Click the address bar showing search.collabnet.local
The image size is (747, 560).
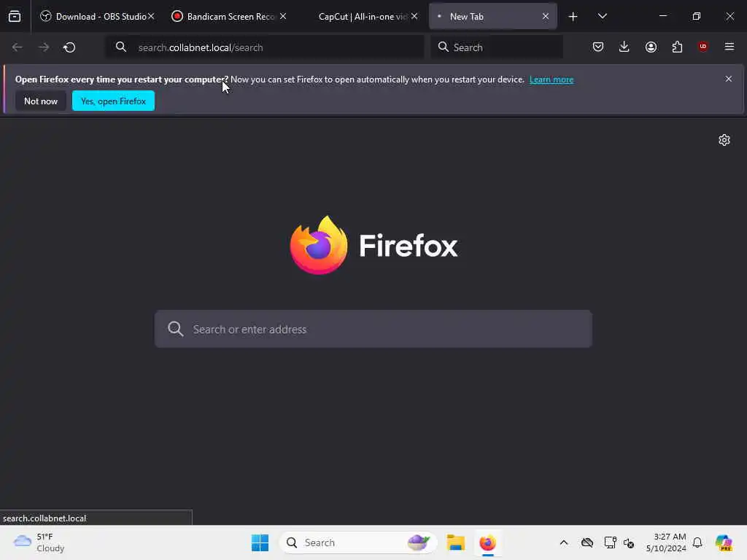point(265,47)
